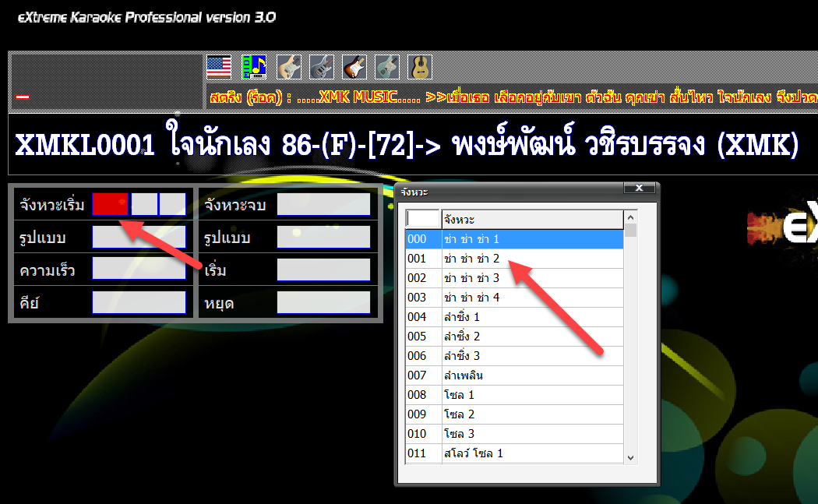Click the หยุด stop field

pos(323,302)
